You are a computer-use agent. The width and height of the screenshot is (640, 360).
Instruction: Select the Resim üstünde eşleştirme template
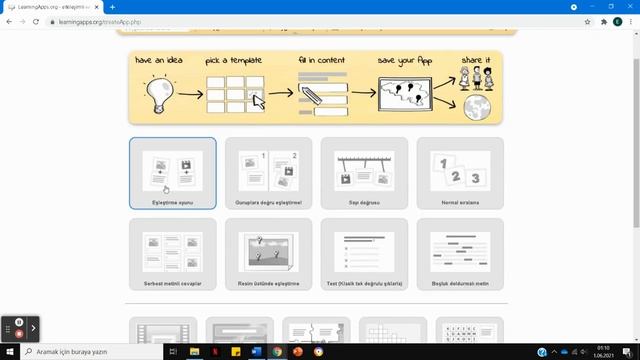coord(269,254)
